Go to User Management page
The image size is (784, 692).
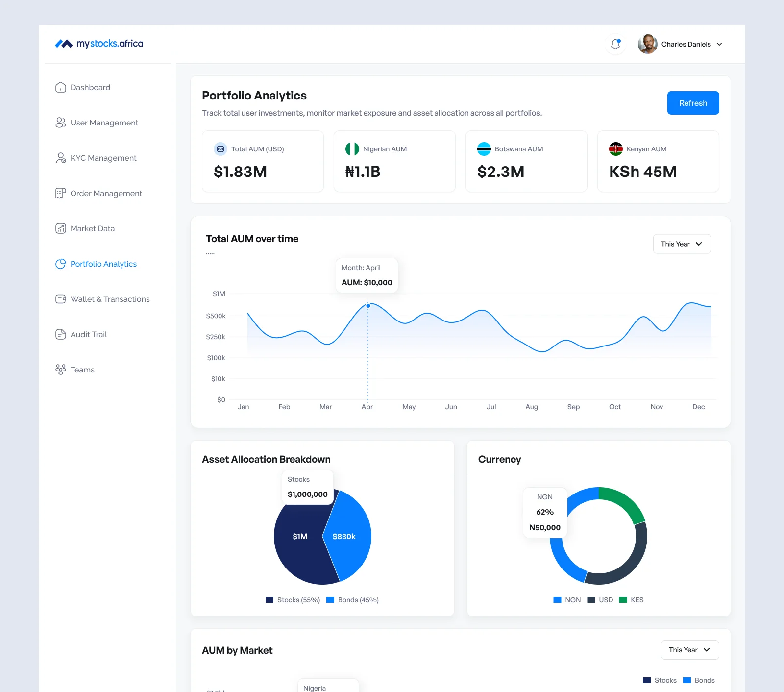click(x=104, y=123)
